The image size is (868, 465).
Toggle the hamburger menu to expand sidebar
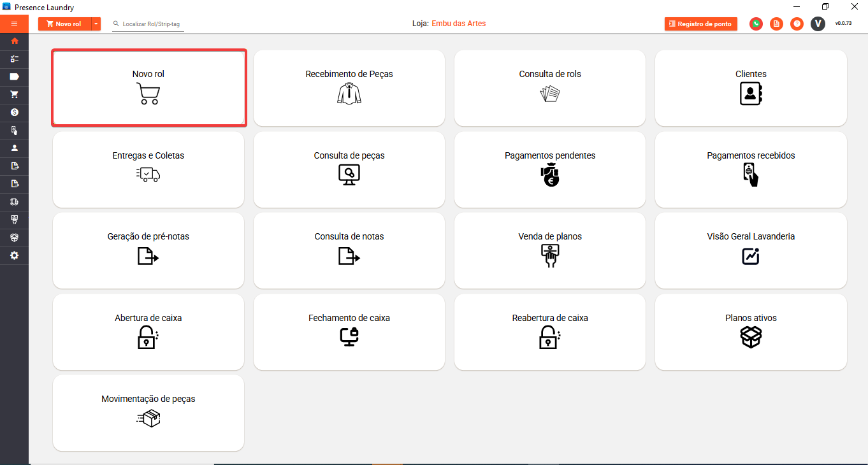pyautogui.click(x=15, y=24)
